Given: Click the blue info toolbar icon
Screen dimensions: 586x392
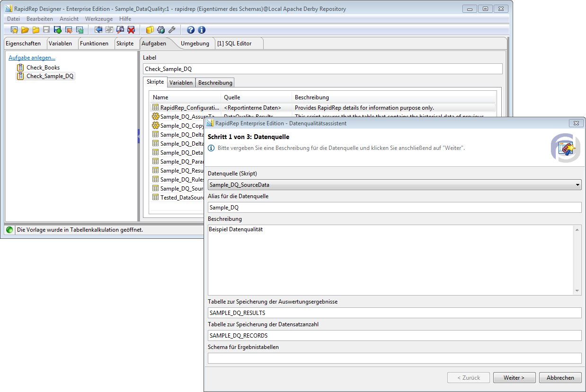Looking at the screenshot, I should (x=202, y=30).
